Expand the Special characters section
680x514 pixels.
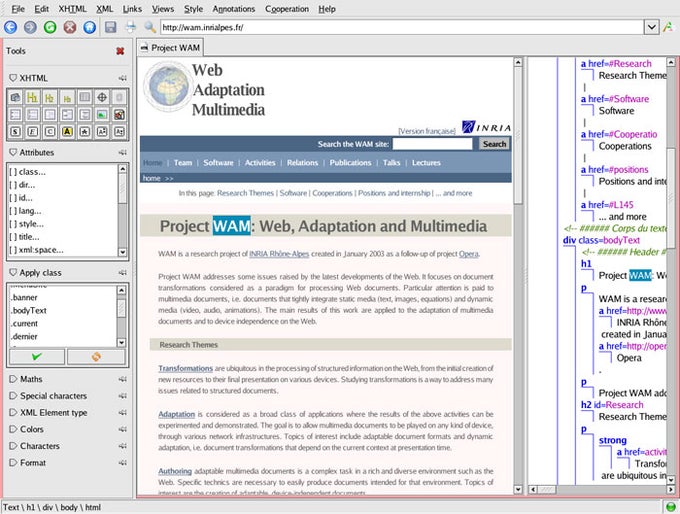coord(13,396)
